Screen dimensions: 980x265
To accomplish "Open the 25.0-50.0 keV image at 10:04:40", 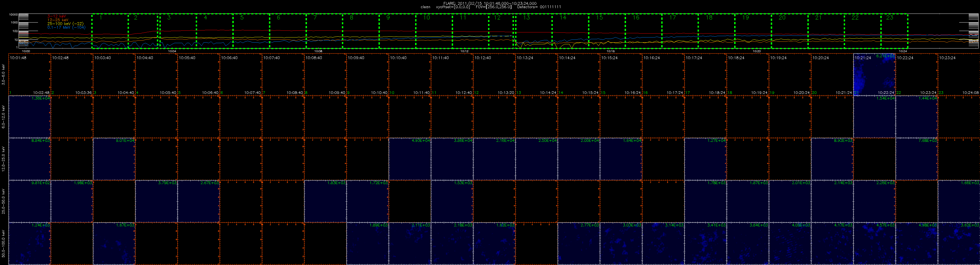I will coord(156,201).
